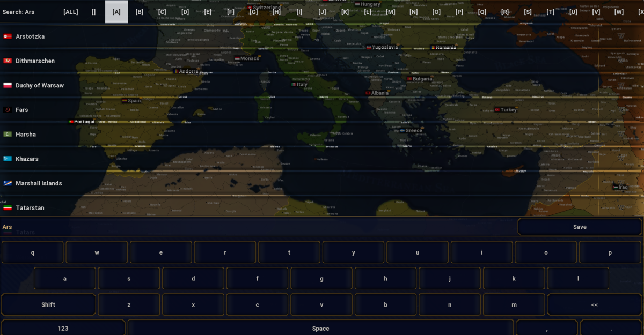The width and height of the screenshot is (644, 335).
Task: Click the Dithmarschen flag in the results list
Action: click(x=8, y=61)
